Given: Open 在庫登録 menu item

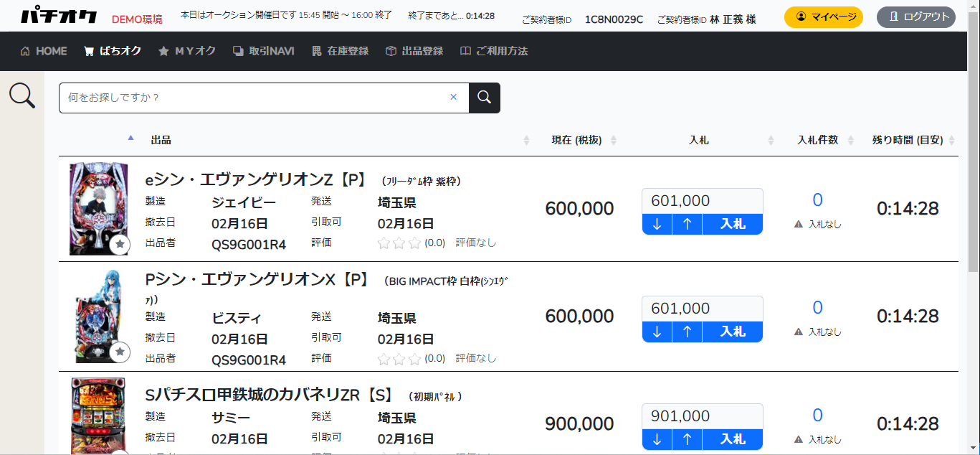Looking at the screenshot, I should pos(341,51).
